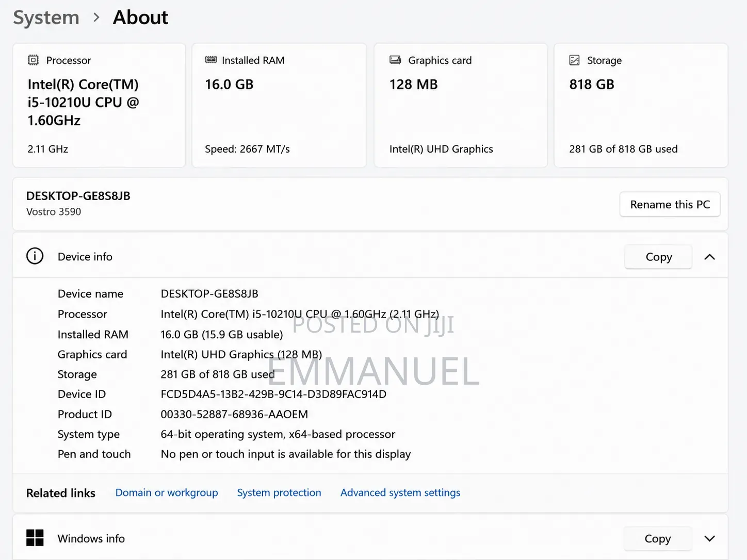Screen dimensions: 747x560
Task: Open System protection link
Action: click(279, 492)
